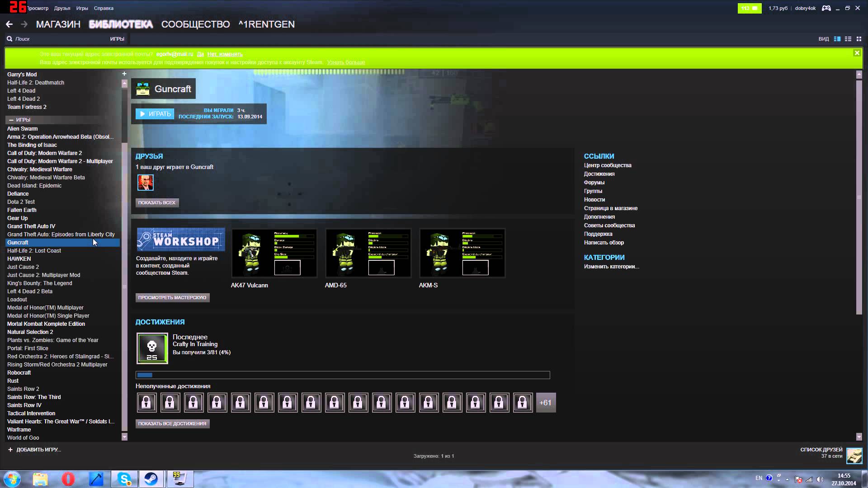868x488 pixels.
Task: Click the friend's avatar icon in Друзья section
Action: pyautogui.click(x=146, y=183)
